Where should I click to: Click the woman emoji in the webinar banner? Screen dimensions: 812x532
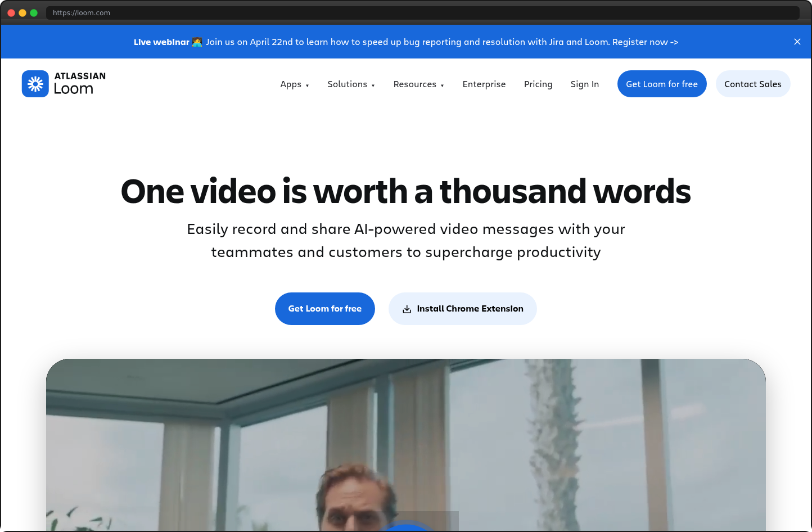197,42
